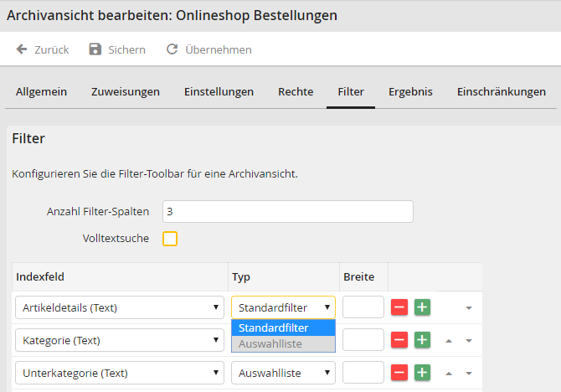Viewport: 561px width, 392px height.
Task: Move the Unterkategorie row up
Action: (x=449, y=373)
